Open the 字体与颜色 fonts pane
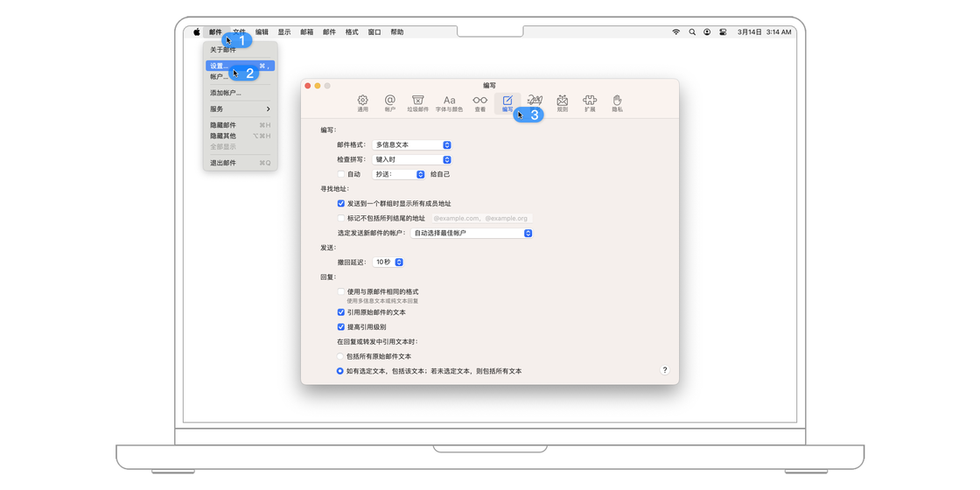The image size is (980, 490). click(x=450, y=103)
